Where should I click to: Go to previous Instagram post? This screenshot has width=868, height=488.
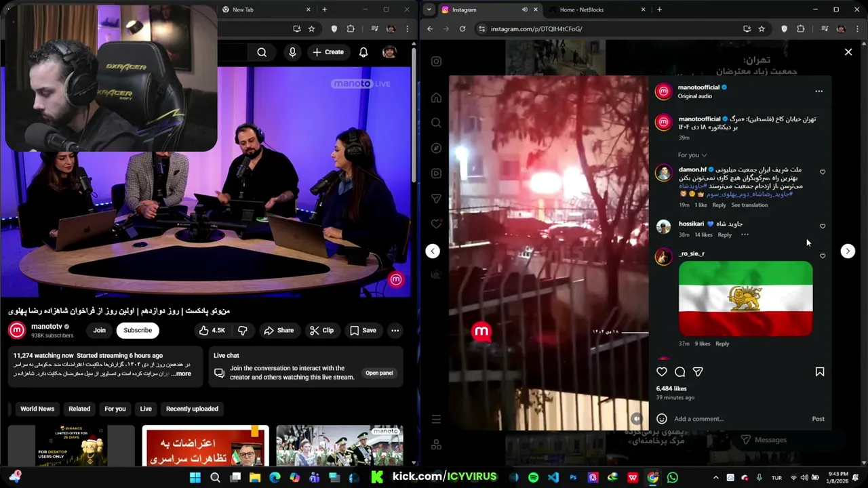[x=433, y=251]
